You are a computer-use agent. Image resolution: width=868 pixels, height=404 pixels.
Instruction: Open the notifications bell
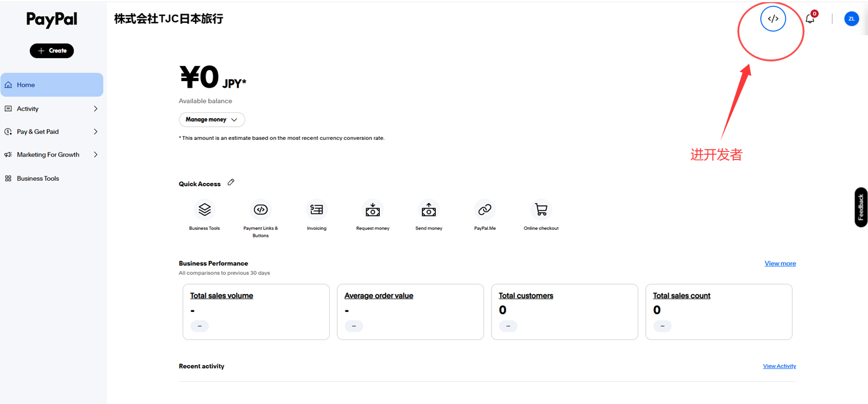click(810, 18)
